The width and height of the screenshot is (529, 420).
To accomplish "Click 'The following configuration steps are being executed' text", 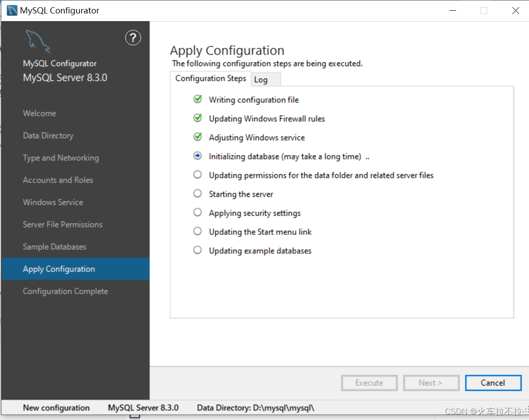I will (267, 63).
